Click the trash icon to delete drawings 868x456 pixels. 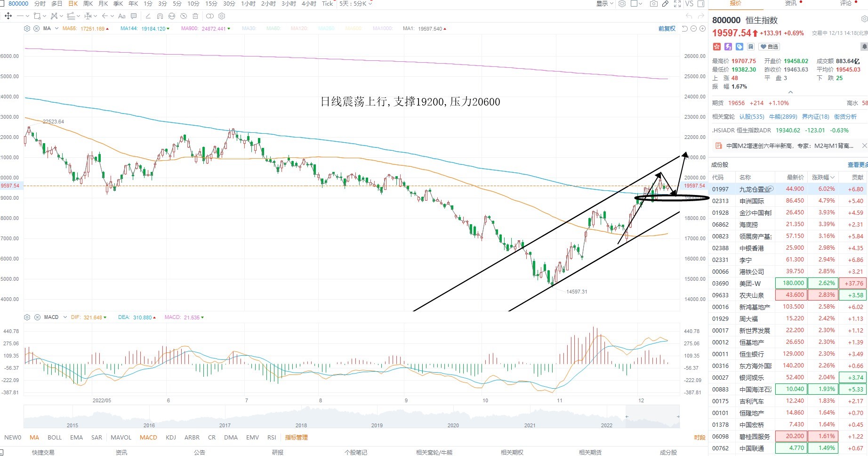click(195, 16)
